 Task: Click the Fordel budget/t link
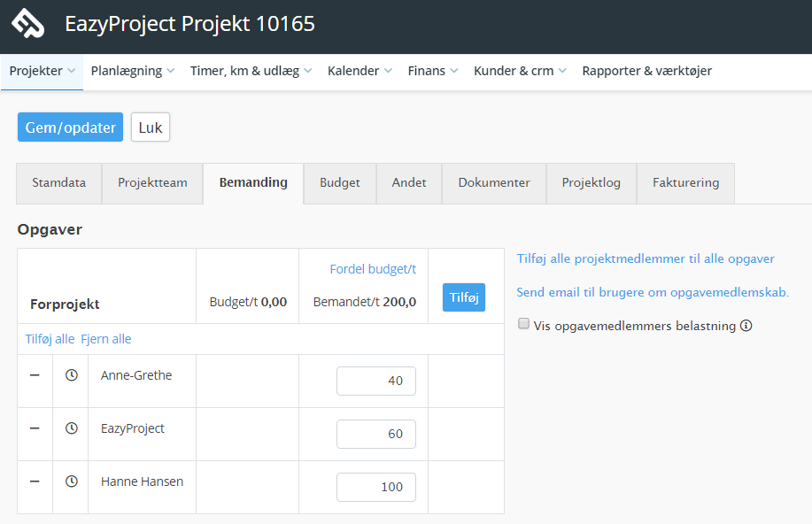click(x=373, y=269)
